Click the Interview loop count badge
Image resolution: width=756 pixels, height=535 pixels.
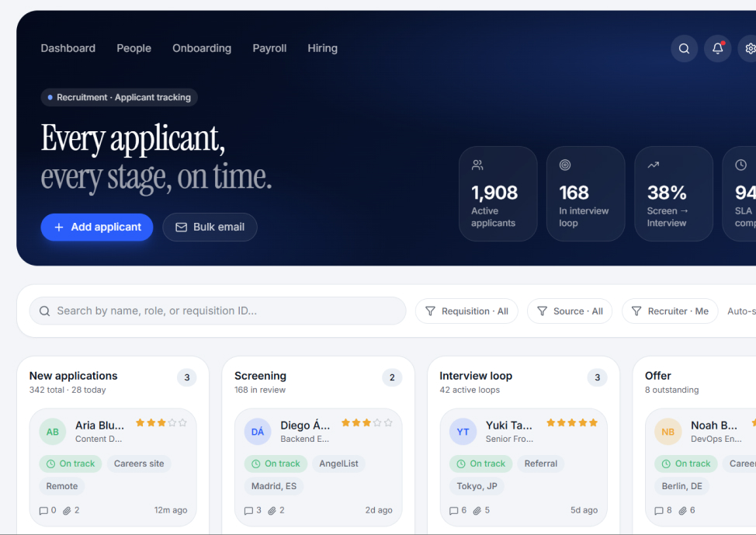(x=598, y=377)
